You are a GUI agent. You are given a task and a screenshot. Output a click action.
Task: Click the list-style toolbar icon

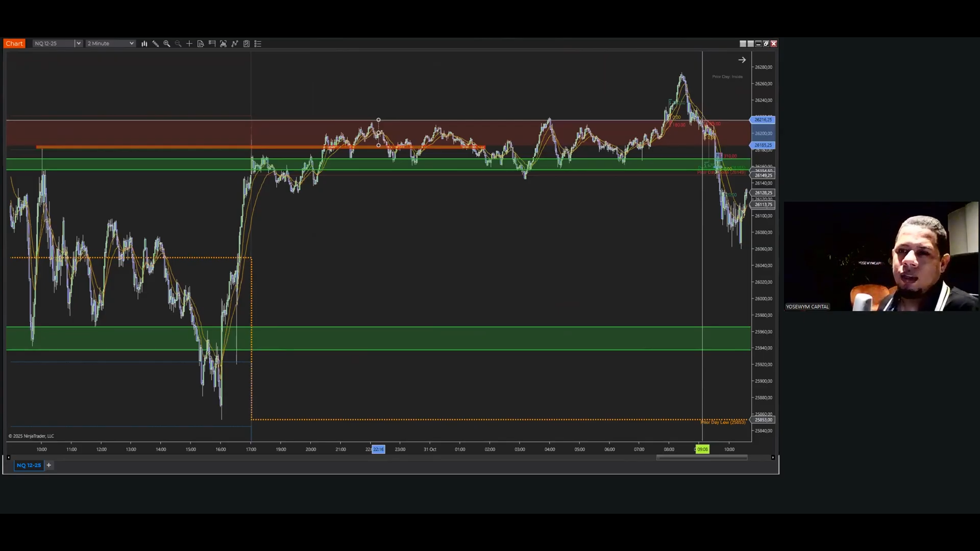click(258, 44)
